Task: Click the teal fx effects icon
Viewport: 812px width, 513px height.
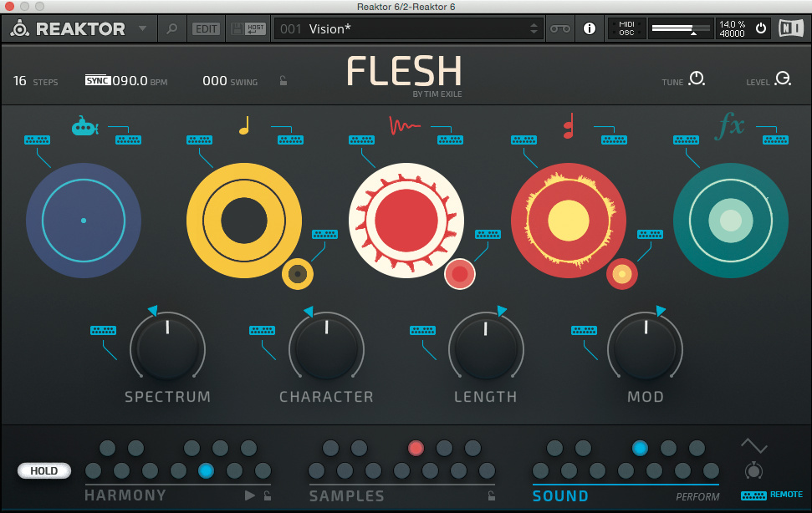Action: [x=730, y=126]
